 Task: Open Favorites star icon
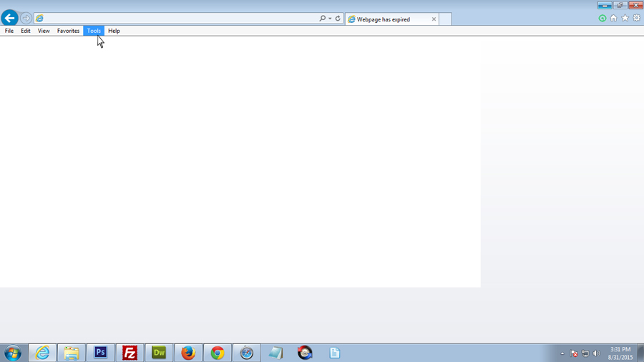[625, 18]
